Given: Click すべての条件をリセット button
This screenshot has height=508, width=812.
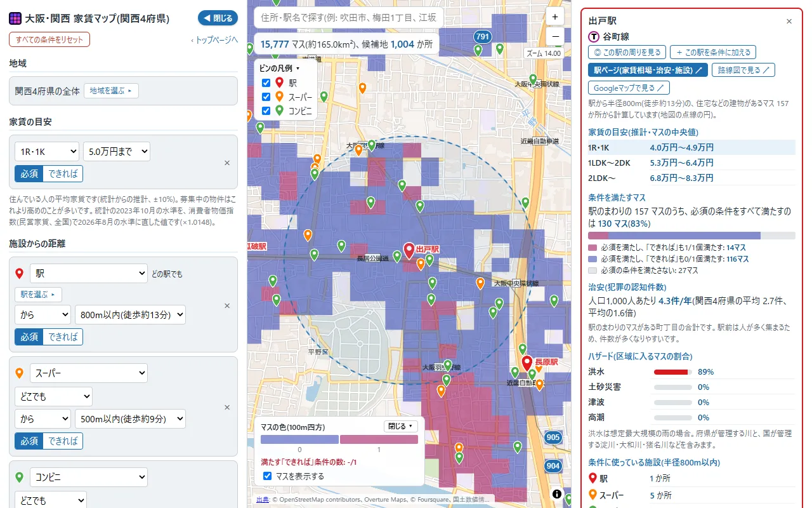Looking at the screenshot, I should 49,39.
